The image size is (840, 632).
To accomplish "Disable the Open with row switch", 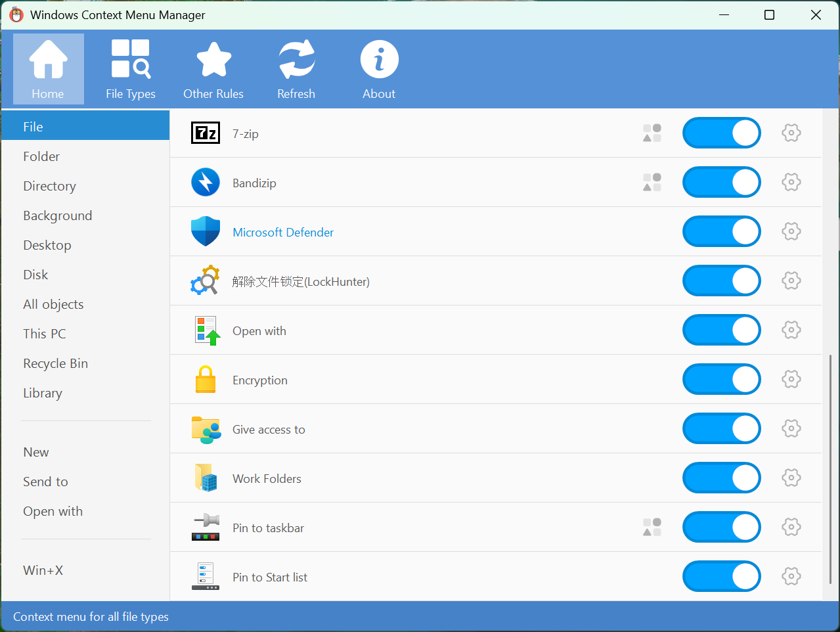I will (722, 330).
